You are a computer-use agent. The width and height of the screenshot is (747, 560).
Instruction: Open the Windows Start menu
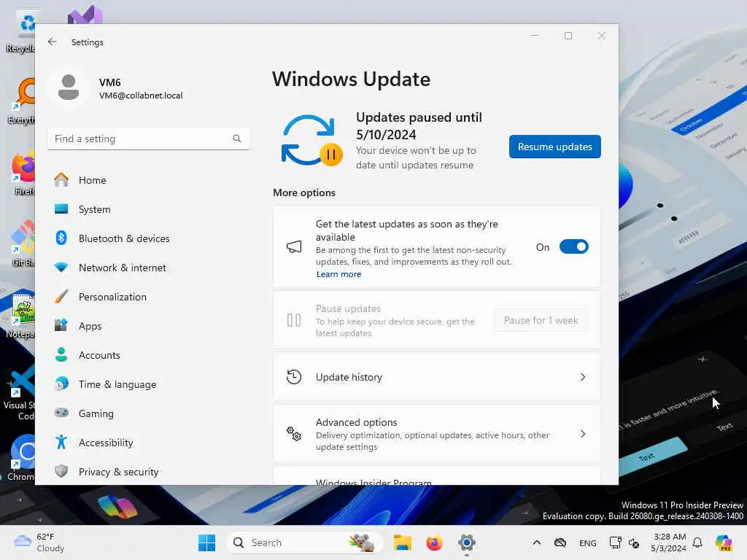[206, 542]
